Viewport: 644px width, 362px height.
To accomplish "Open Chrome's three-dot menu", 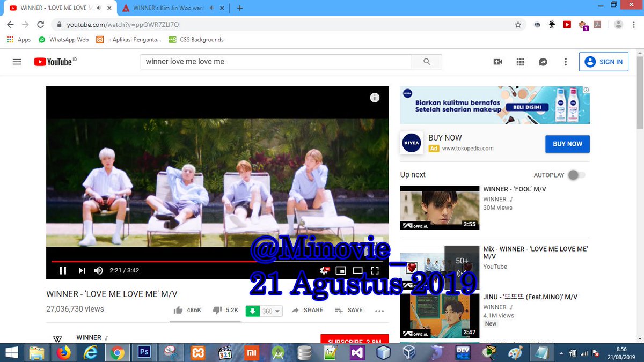I will tap(634, 25).
